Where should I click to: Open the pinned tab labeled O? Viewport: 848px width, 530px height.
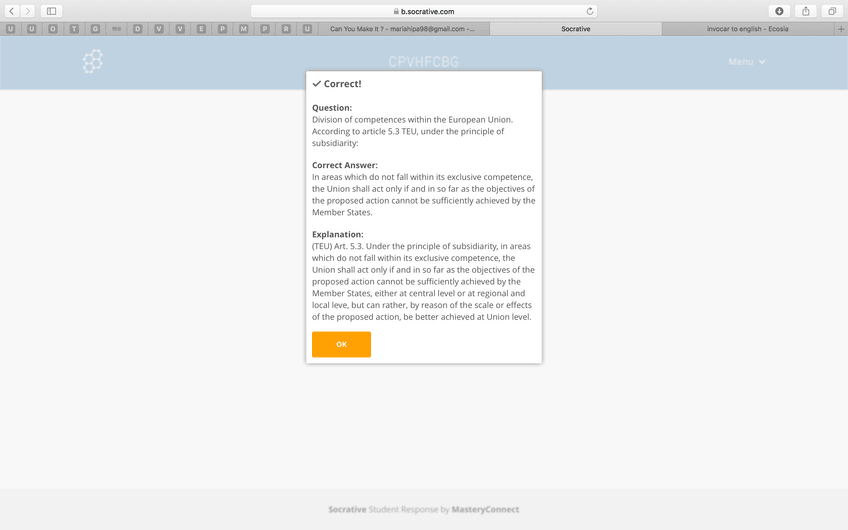point(52,29)
